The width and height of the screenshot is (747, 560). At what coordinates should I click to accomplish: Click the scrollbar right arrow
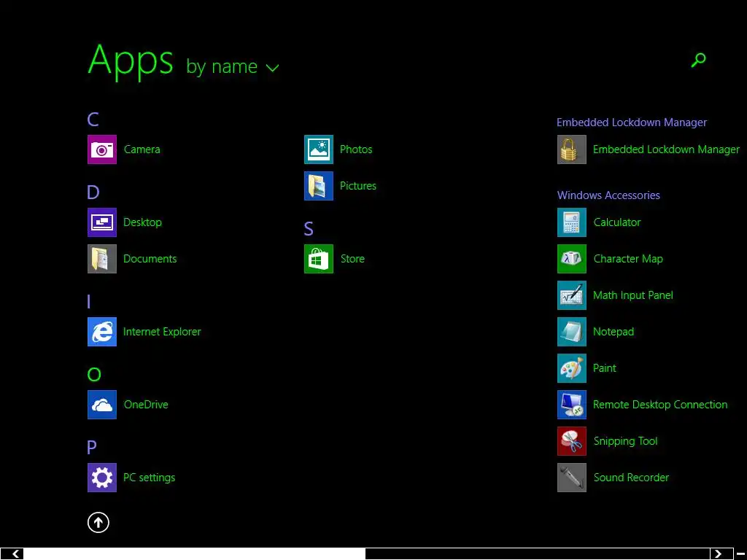click(721, 554)
